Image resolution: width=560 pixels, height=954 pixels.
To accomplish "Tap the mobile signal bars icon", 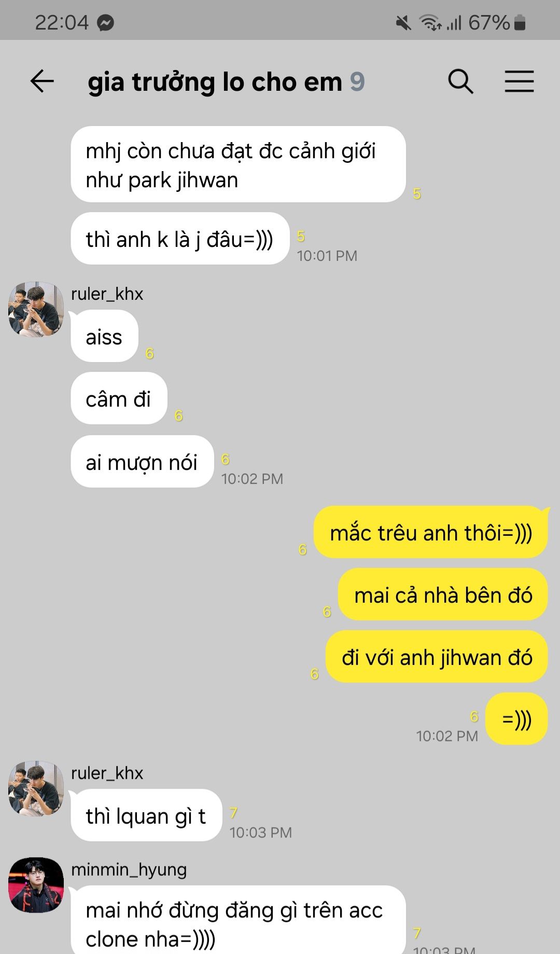I will (454, 23).
